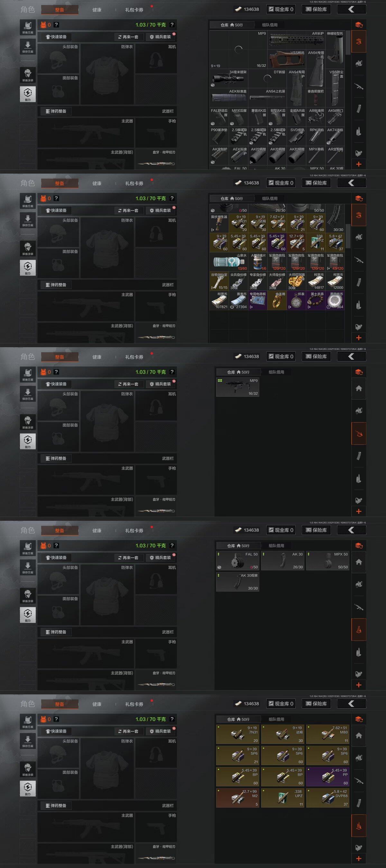Click the 怀表 pocket watch item

click(x=296, y=301)
